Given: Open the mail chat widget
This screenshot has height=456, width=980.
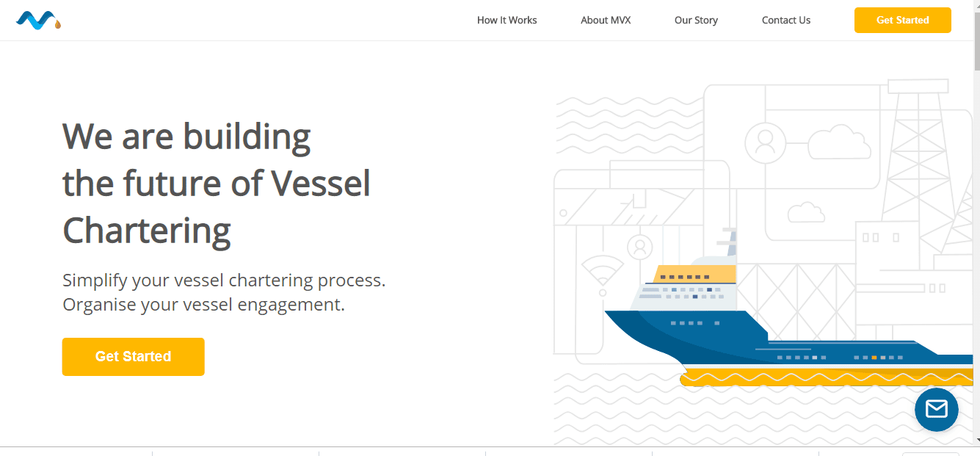Looking at the screenshot, I should [936, 409].
